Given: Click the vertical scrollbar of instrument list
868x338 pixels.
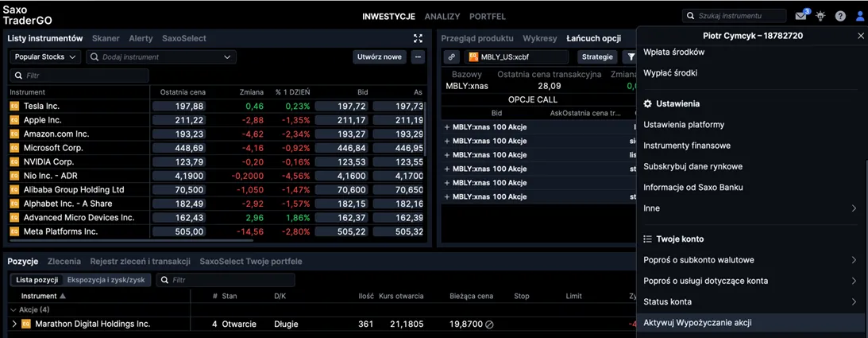Looking at the screenshot, I should point(425,130).
